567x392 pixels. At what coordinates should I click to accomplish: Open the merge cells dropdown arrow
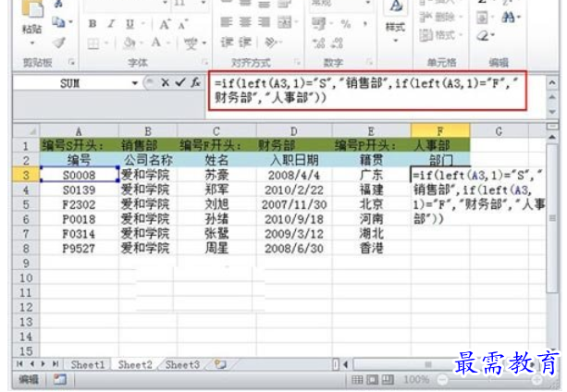coord(296,22)
